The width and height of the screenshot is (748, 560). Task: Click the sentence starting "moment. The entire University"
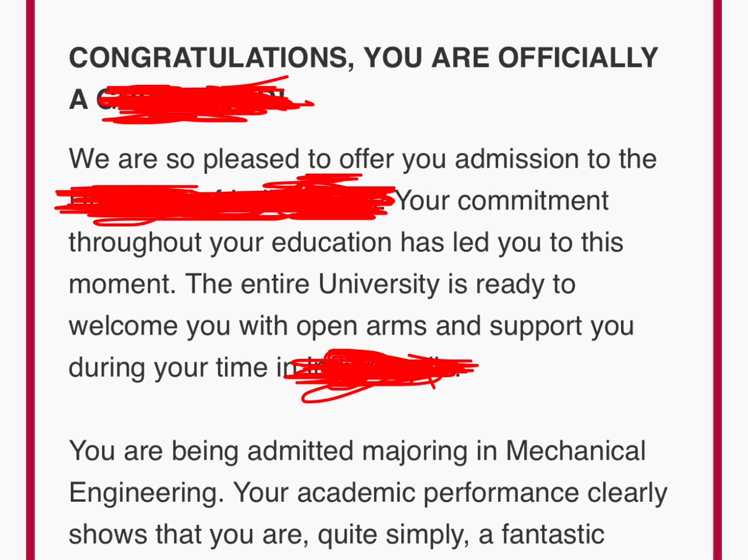click(322, 284)
